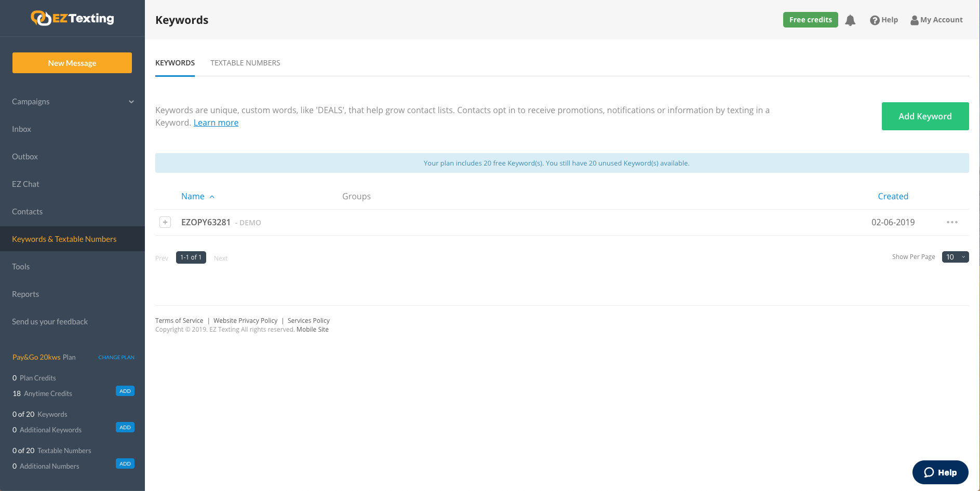Open Inbox in the sidebar
The image size is (980, 491).
tap(22, 129)
